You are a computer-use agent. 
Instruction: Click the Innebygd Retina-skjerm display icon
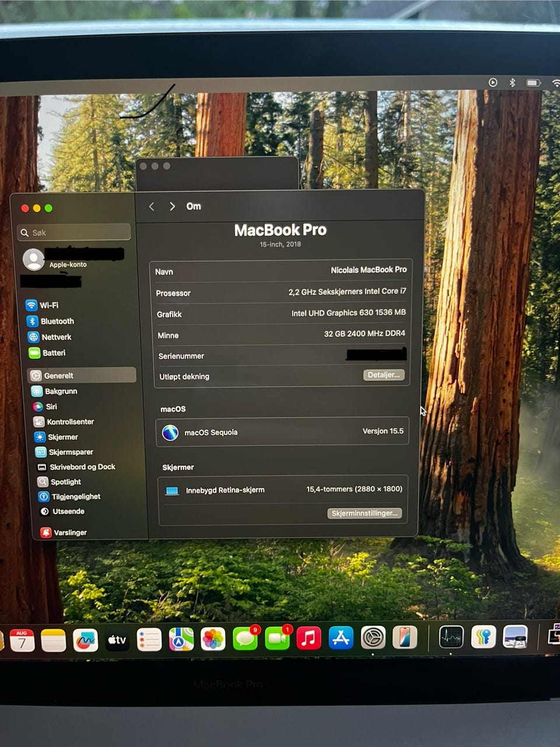coord(172,491)
